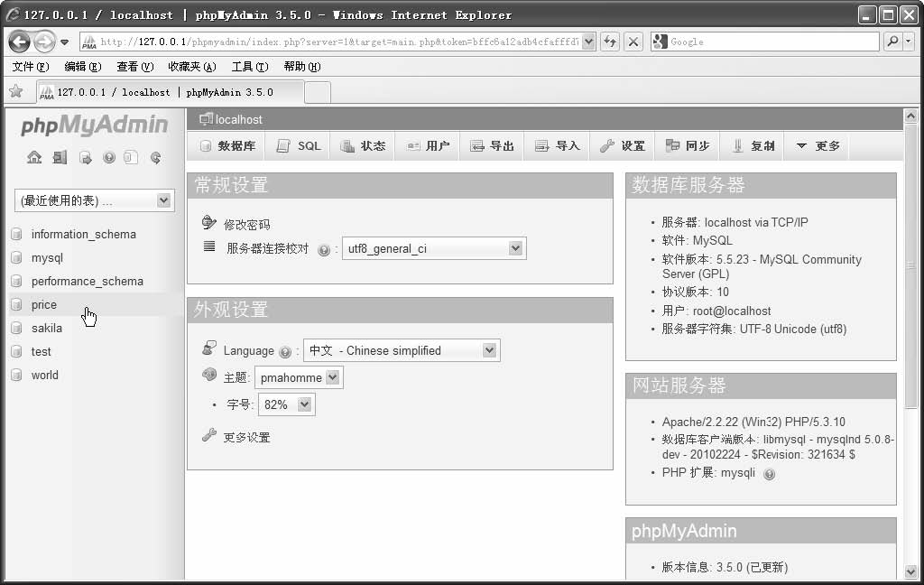924x585 pixels.
Task: Open the recent pages dropdown arrow
Action: point(65,42)
